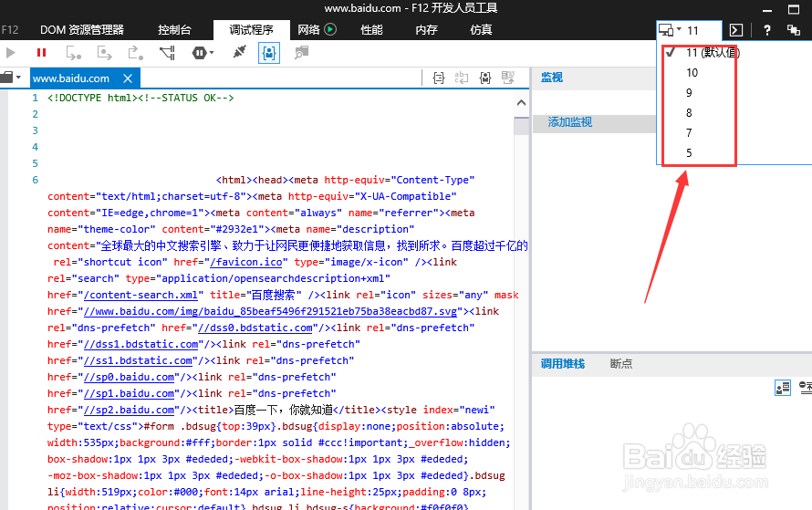This screenshot has width=812, height=510.
Task: Maximize the F12 developer tools window
Action: click(x=794, y=9)
